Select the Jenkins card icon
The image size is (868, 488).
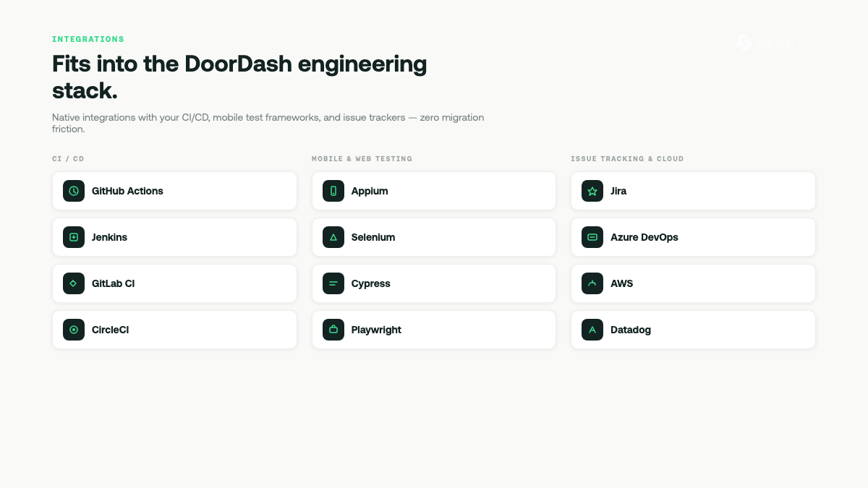(x=74, y=237)
